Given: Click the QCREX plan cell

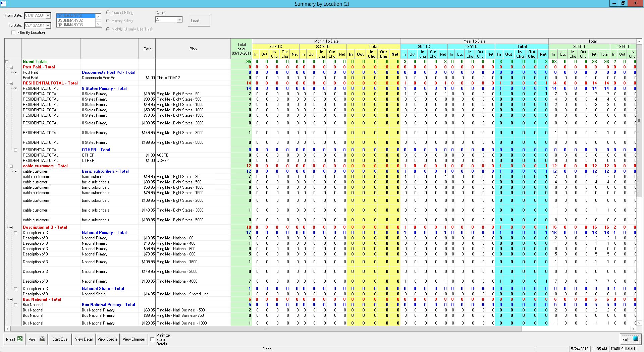Looking at the screenshot, I should click(x=193, y=161).
